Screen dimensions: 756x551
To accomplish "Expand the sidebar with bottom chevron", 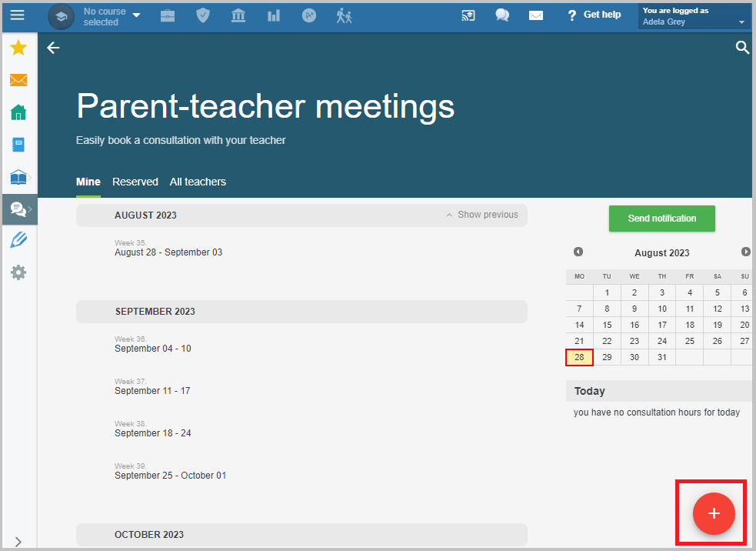I will [18, 541].
